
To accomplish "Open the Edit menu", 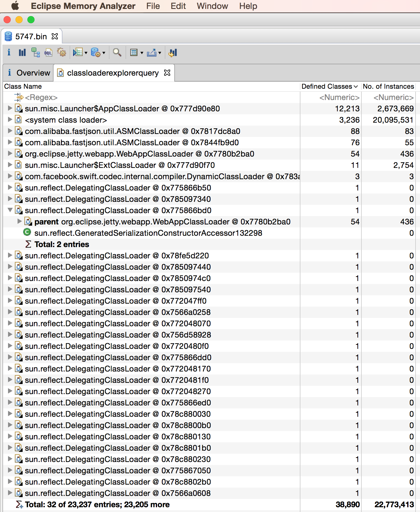I will coord(178,6).
